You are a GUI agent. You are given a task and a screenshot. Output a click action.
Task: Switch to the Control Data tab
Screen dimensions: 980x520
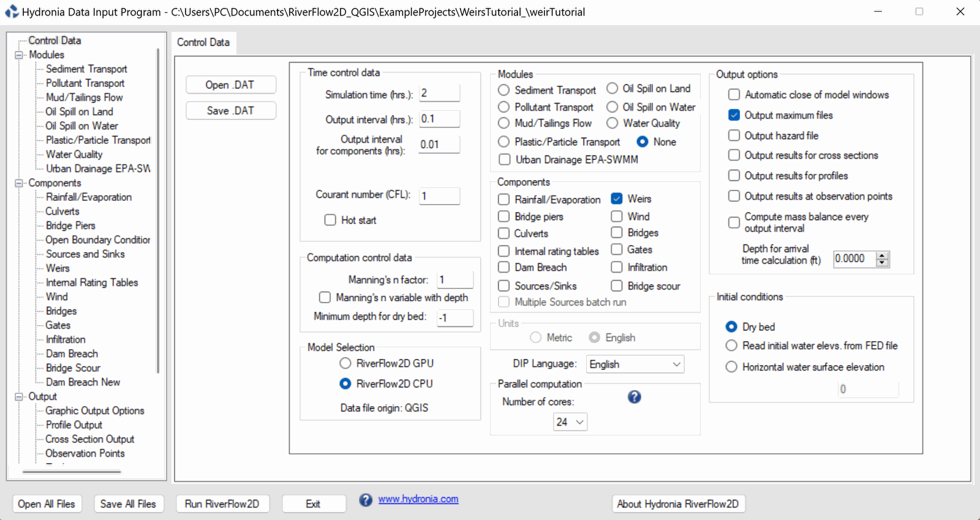click(x=203, y=42)
